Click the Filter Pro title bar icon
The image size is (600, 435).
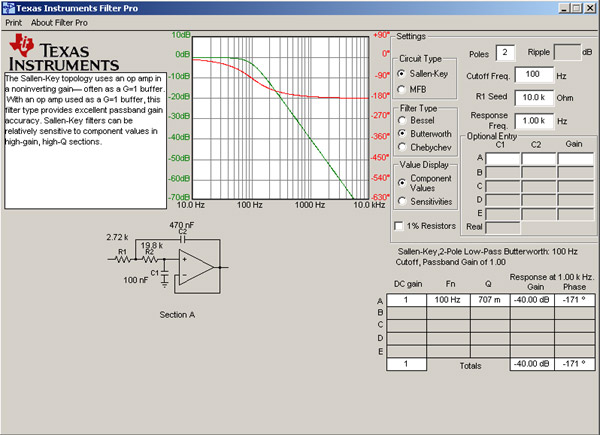(x=8, y=8)
